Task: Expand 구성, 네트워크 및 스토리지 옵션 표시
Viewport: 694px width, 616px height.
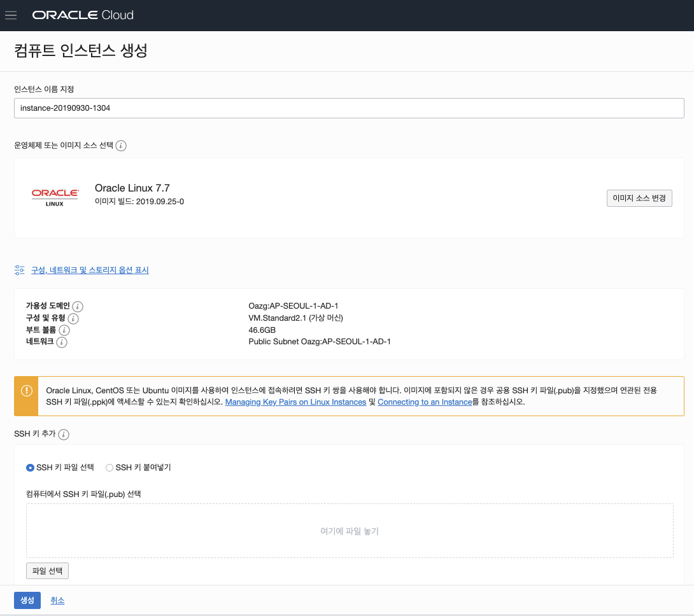Action: [x=90, y=270]
